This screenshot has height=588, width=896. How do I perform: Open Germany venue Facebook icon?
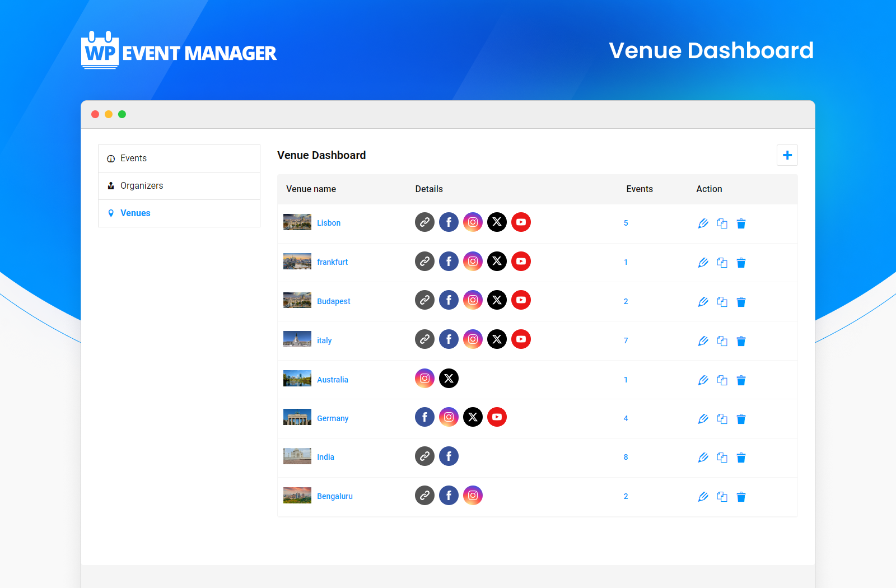click(x=424, y=417)
